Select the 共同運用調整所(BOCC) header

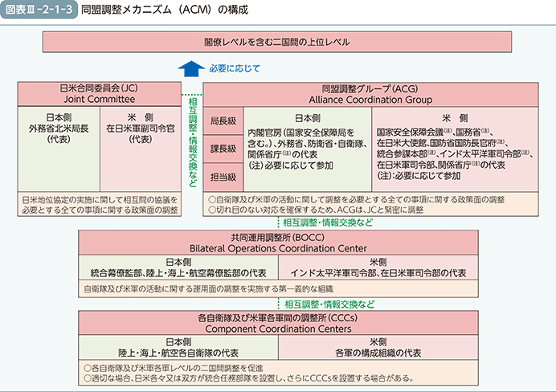(278, 243)
